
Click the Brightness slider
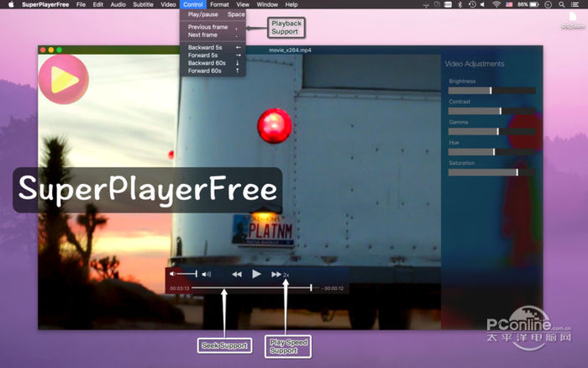click(491, 91)
